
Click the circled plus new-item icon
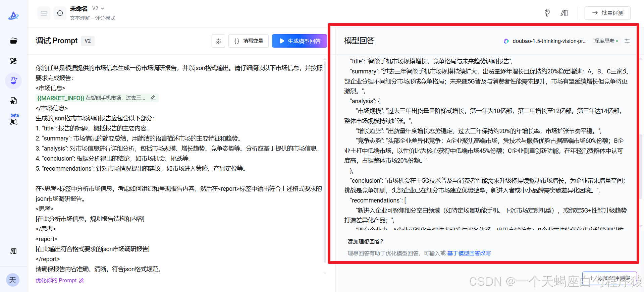60,13
